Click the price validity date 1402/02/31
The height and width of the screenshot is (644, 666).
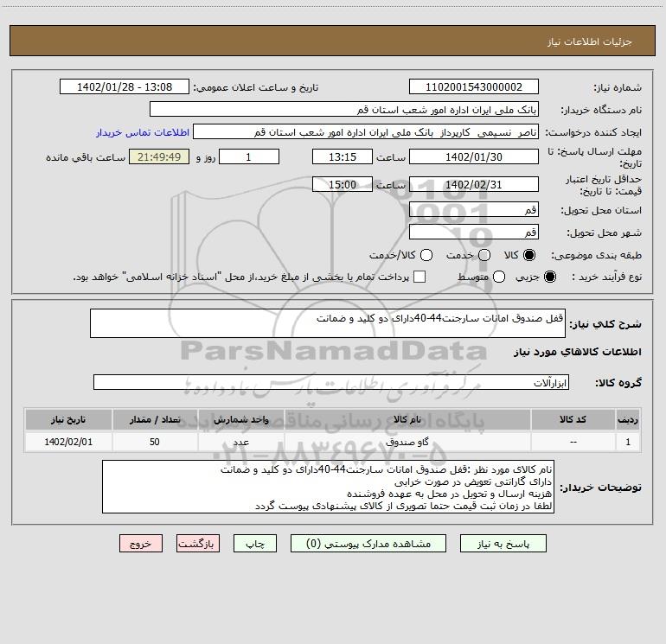click(474, 184)
